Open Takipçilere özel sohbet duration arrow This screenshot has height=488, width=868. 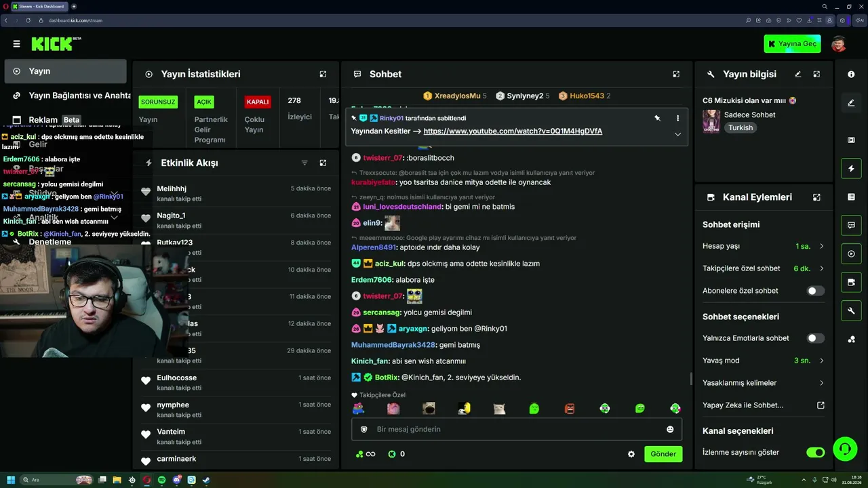point(822,268)
